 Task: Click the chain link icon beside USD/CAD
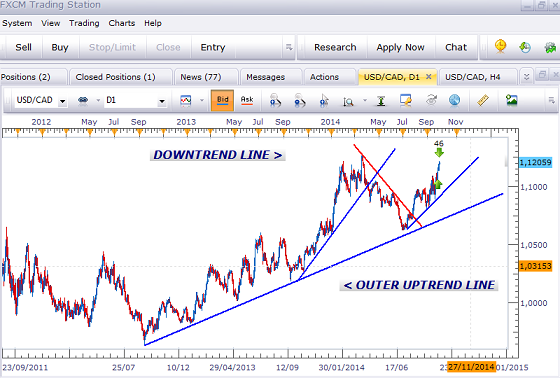point(83,100)
